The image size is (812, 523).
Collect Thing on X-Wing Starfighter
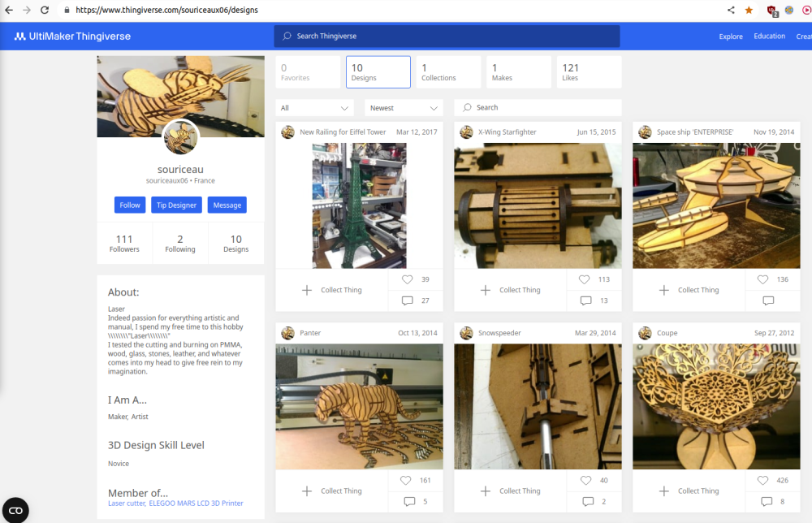[510, 290]
